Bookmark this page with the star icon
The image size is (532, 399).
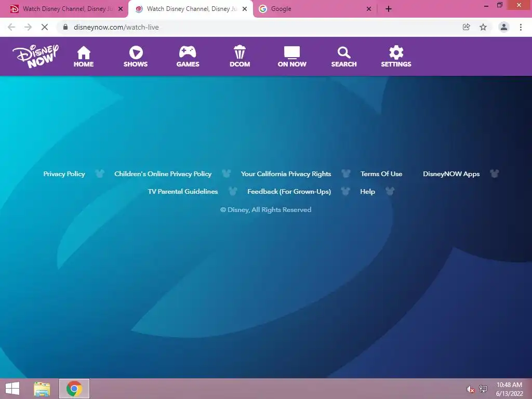tap(483, 27)
